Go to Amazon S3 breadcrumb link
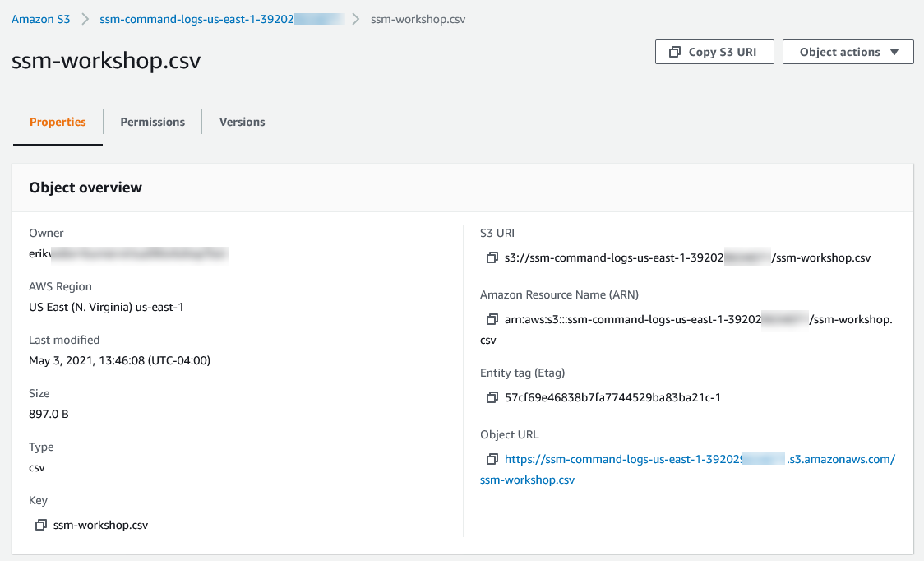The image size is (924, 561). tap(40, 19)
